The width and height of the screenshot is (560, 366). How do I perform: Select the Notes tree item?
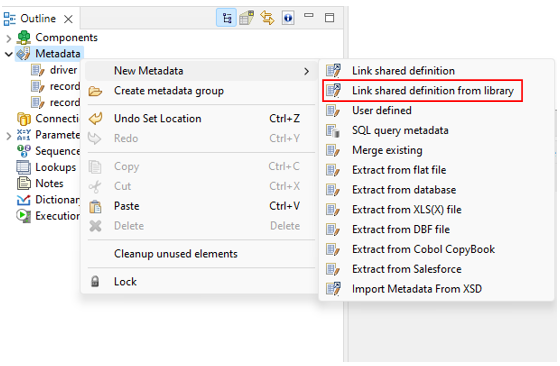tap(40, 183)
